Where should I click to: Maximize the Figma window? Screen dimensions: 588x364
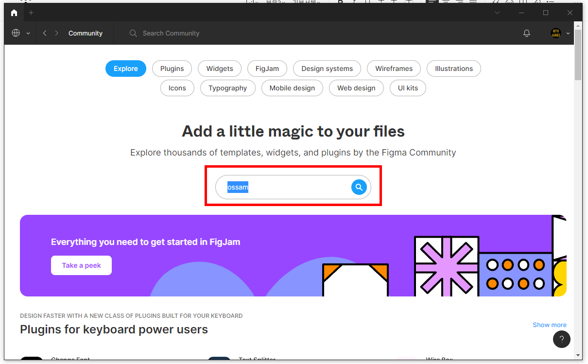coord(546,13)
